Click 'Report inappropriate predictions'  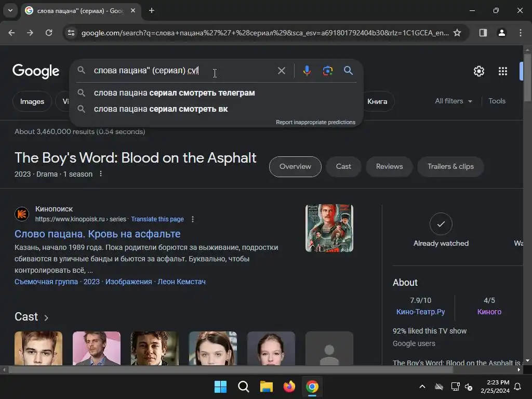pos(315,122)
